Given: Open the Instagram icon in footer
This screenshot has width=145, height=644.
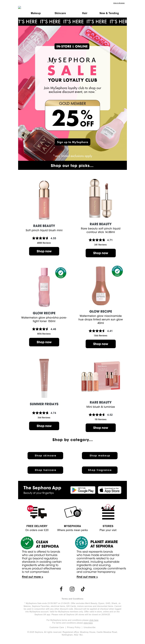Looking at the screenshot, I should 72,589.
